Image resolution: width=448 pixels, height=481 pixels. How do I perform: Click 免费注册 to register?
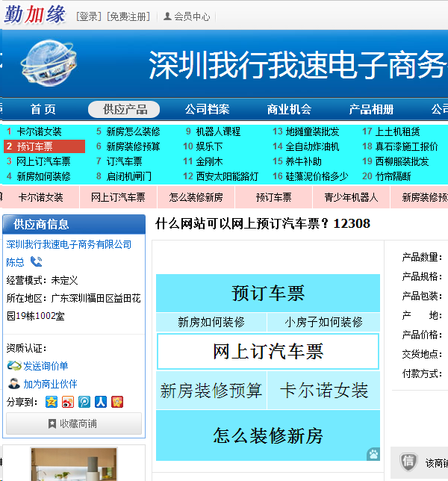(x=128, y=16)
